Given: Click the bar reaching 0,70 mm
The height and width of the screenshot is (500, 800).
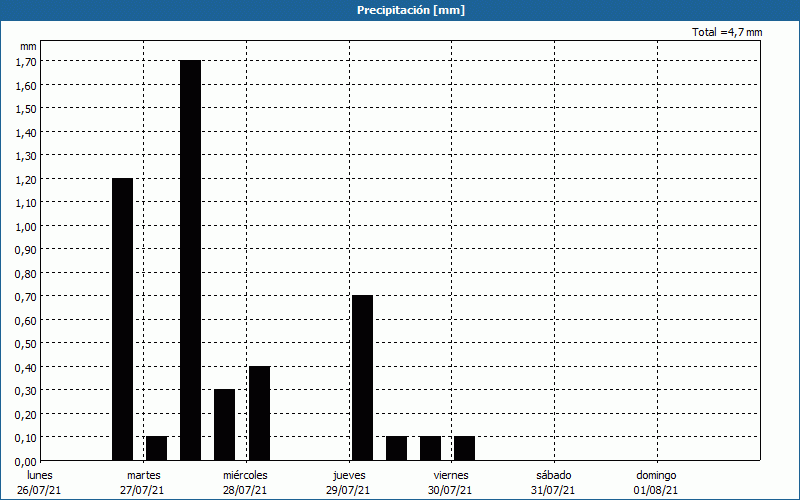Looking at the screenshot, I should [x=362, y=378].
